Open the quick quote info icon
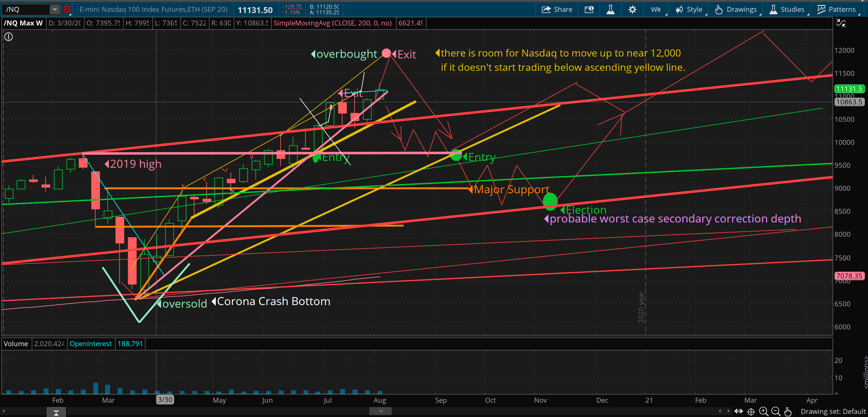 (589, 9)
